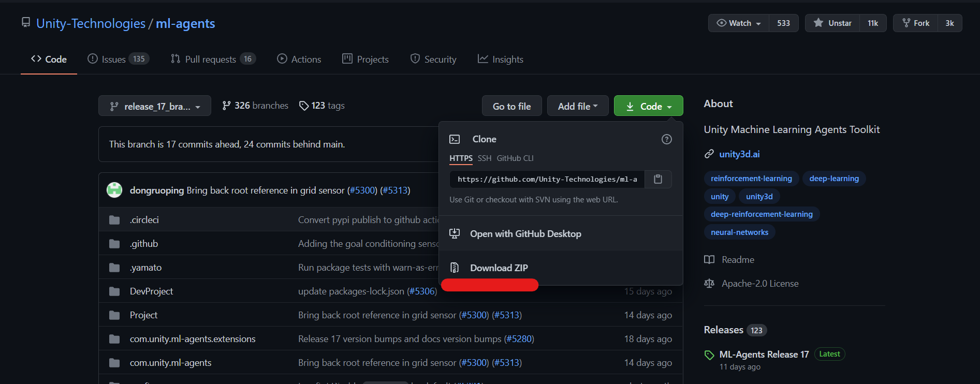Click the zip file icon beside Download ZIP
This screenshot has height=384, width=980.
tap(455, 268)
